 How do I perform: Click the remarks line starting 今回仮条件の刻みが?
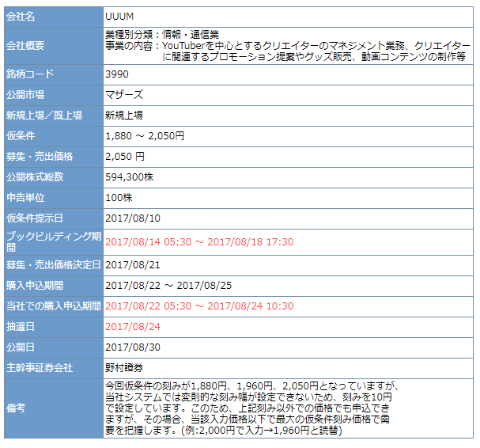coord(252,386)
